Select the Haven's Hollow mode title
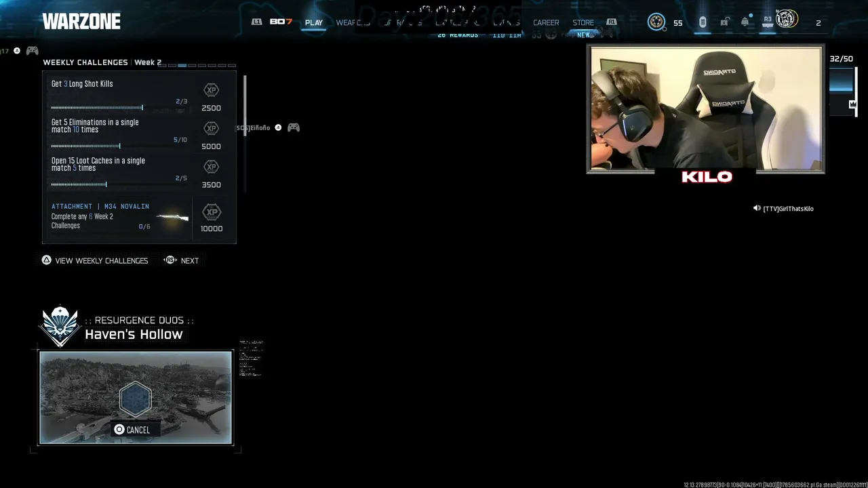This screenshot has height=488, width=868. point(134,334)
